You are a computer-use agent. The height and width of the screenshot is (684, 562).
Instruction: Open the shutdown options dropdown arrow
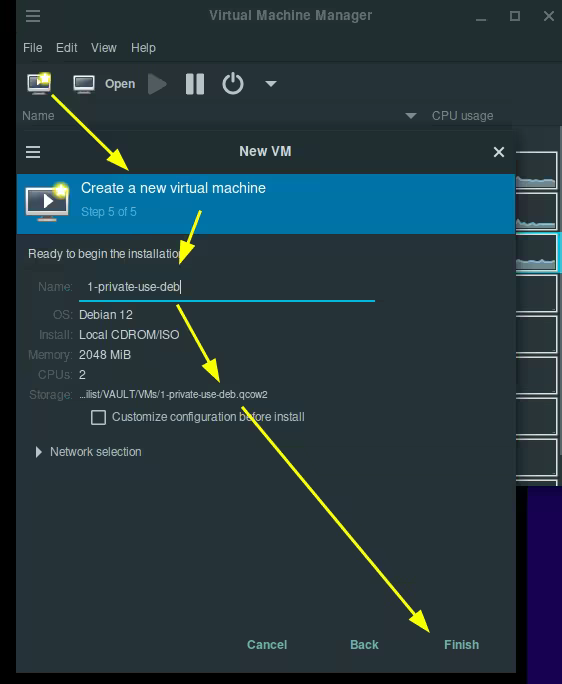pyautogui.click(x=271, y=83)
